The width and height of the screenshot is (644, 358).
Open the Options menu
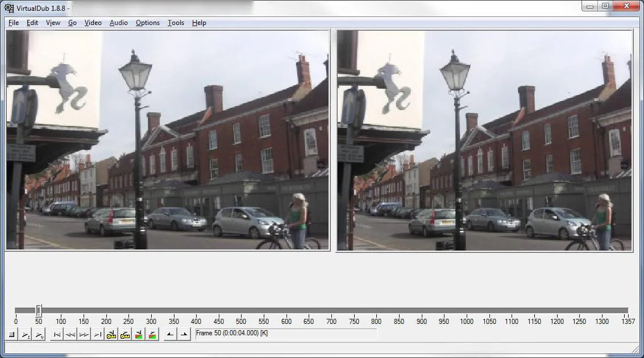(147, 23)
